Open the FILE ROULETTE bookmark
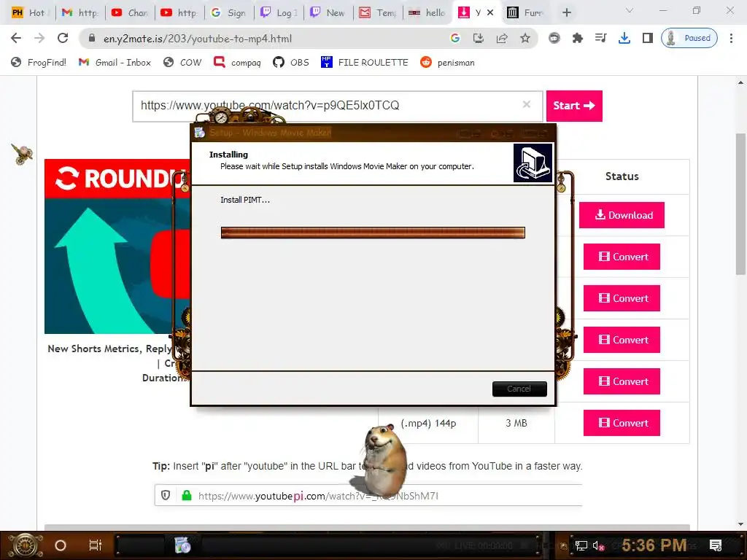The image size is (747, 560). (365, 63)
